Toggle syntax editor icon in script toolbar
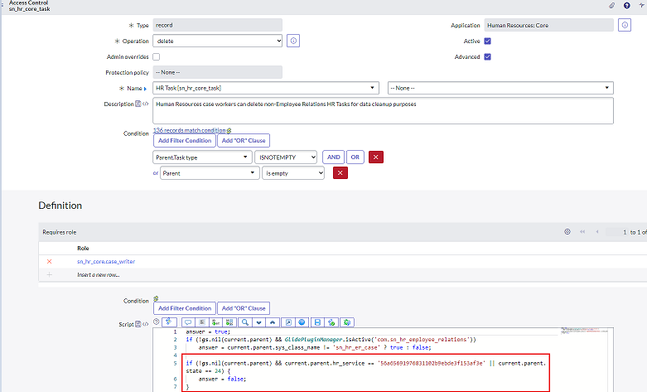Image resolution: width=647 pixels, height=392 pixels. (170, 322)
